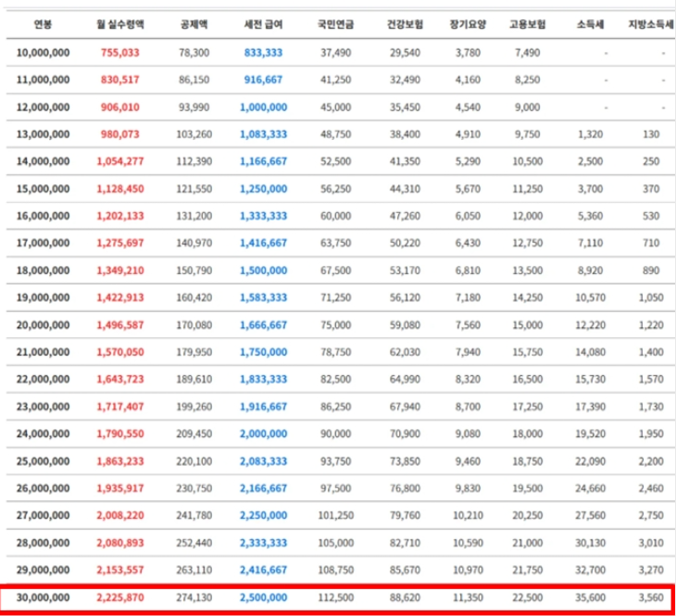Select the red 1,422,913 value
The height and width of the screenshot is (616, 676).
120,297
